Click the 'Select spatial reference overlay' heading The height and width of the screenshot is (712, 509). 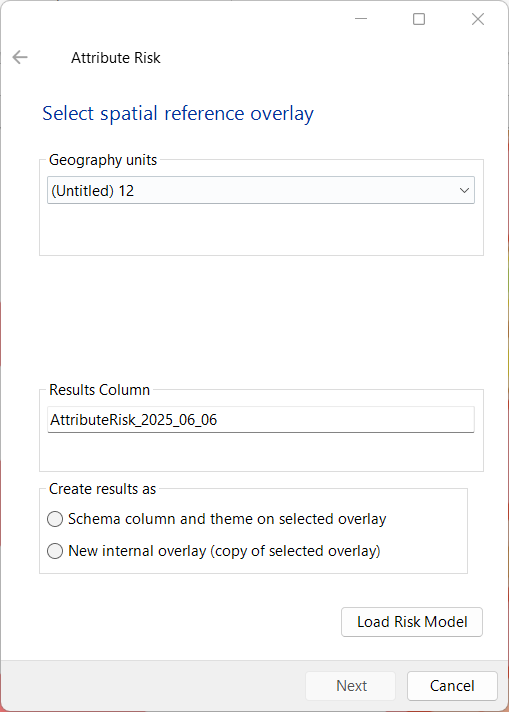click(178, 114)
